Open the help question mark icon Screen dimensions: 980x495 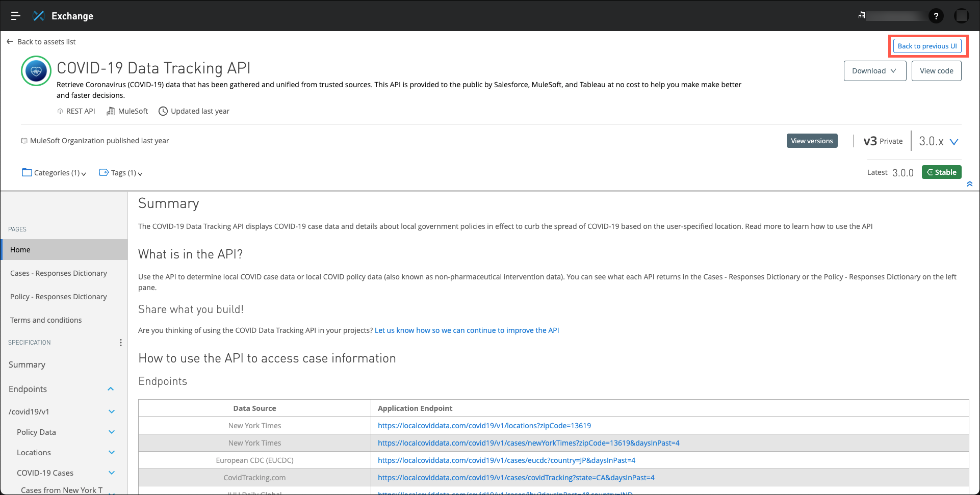pos(936,16)
